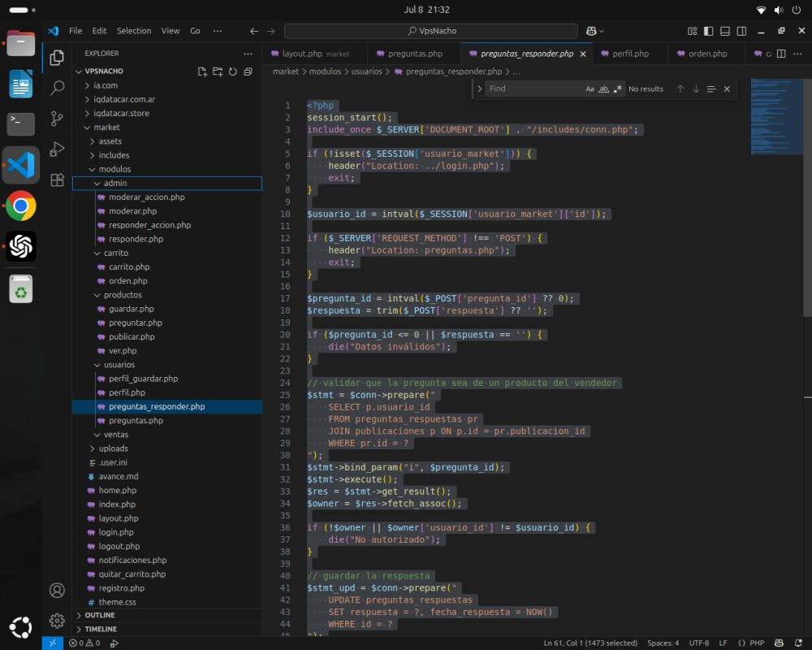Image resolution: width=812 pixels, height=650 pixels.
Task: Open the Explorer view in activity bar
Action: pyautogui.click(x=57, y=58)
